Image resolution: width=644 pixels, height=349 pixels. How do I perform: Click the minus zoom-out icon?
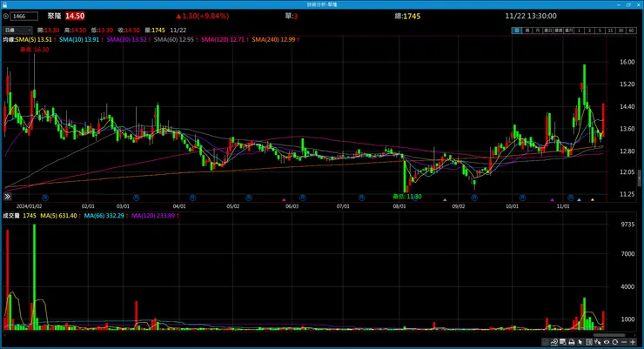pyautogui.click(x=624, y=342)
